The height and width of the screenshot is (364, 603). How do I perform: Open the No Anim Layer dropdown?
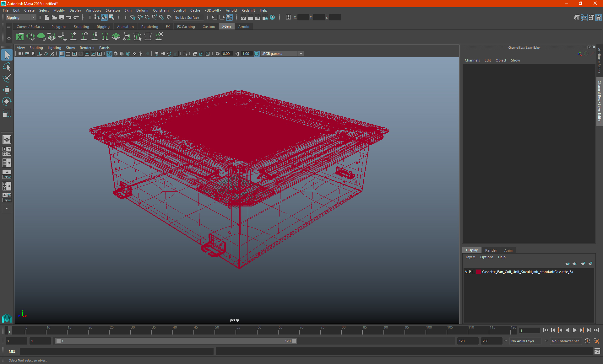coord(525,341)
